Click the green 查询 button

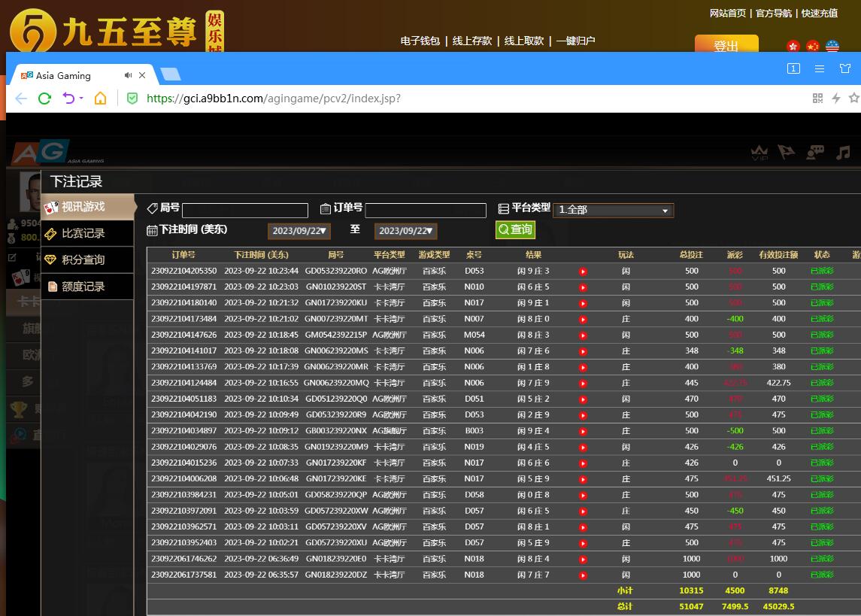click(x=515, y=229)
